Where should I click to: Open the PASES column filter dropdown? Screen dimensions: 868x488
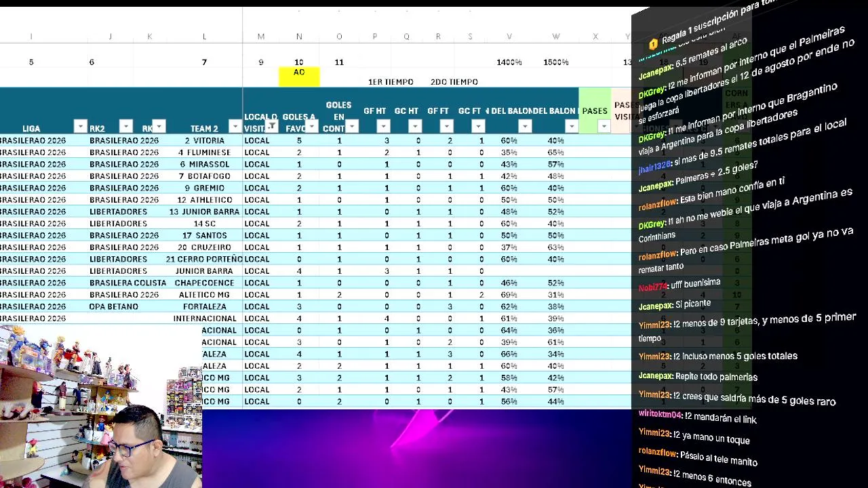pyautogui.click(x=604, y=126)
